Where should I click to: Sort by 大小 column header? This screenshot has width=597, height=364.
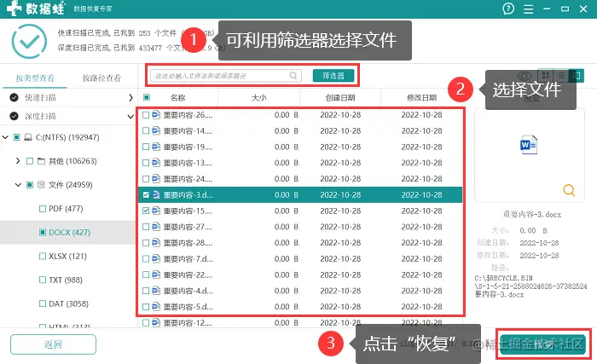click(x=259, y=98)
